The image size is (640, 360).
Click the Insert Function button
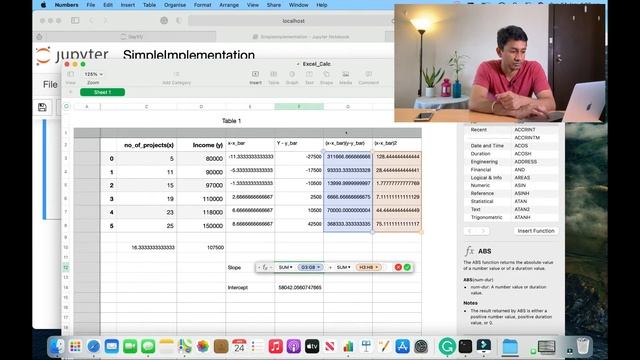click(536, 231)
